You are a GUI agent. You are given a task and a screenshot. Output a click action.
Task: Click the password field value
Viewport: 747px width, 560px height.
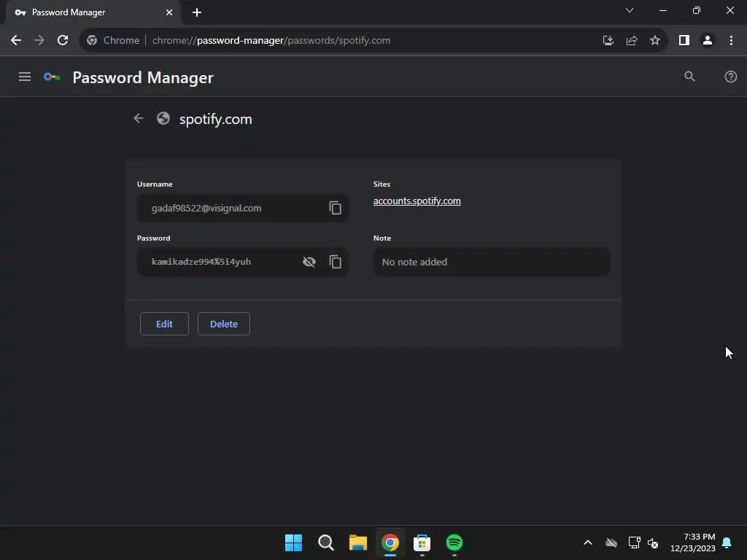point(201,262)
